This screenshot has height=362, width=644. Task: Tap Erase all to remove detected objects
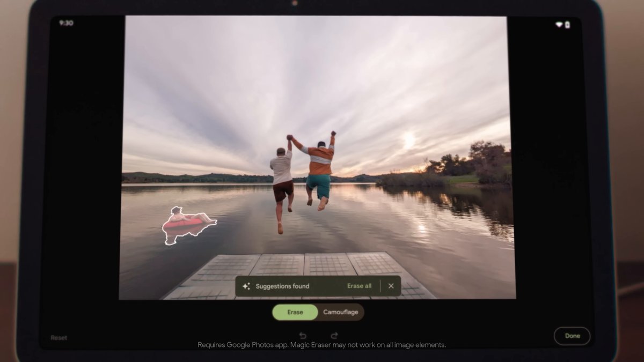point(359,286)
